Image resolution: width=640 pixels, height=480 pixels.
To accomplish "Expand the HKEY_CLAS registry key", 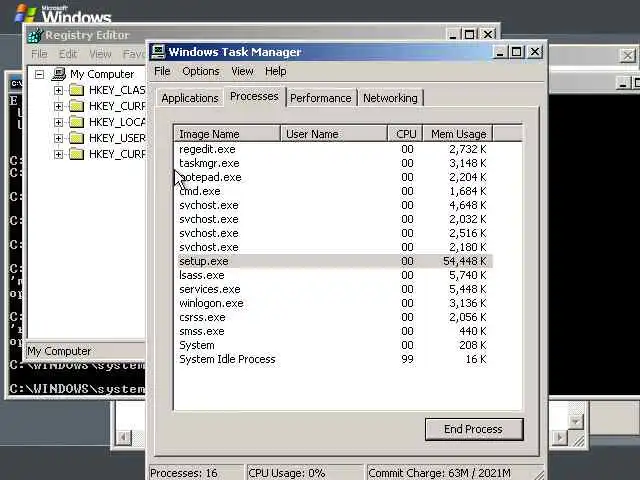I will 58,90.
